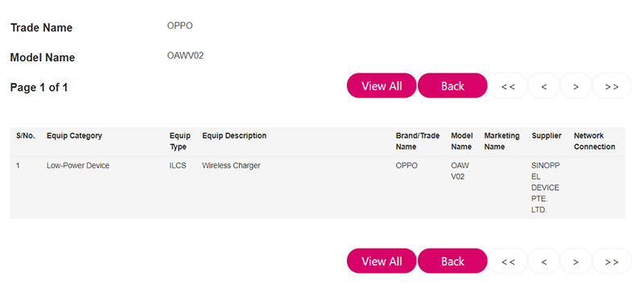The height and width of the screenshot is (297, 644).
Task: Click the top Back button
Action: point(452,85)
